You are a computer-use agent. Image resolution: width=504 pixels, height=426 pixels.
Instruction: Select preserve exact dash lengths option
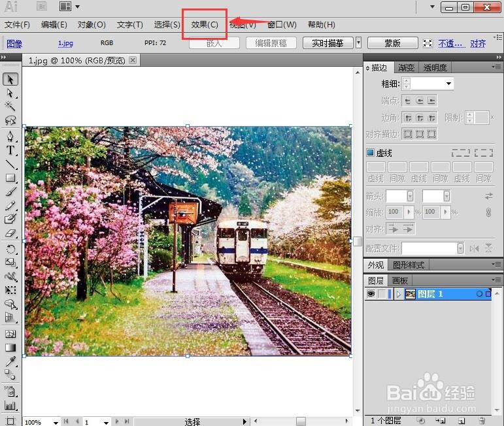461,153
